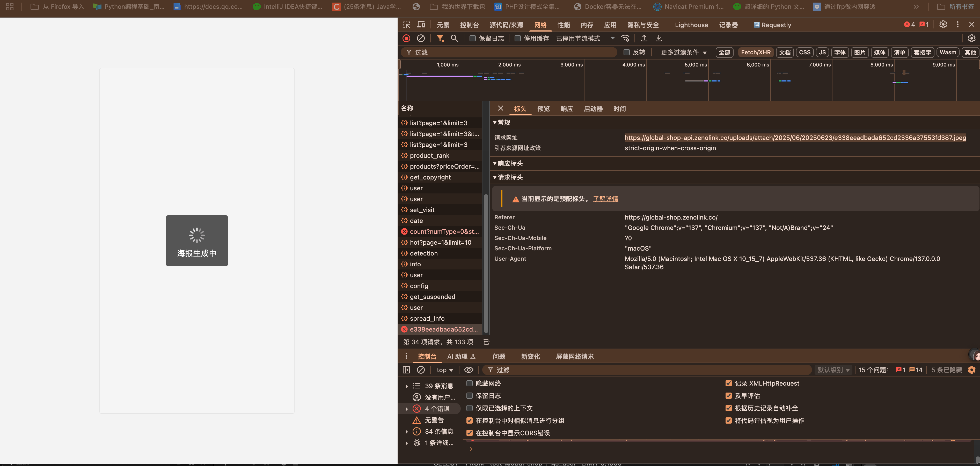Switch to 控制台 panel tab
The image size is (980, 466).
click(470, 25)
